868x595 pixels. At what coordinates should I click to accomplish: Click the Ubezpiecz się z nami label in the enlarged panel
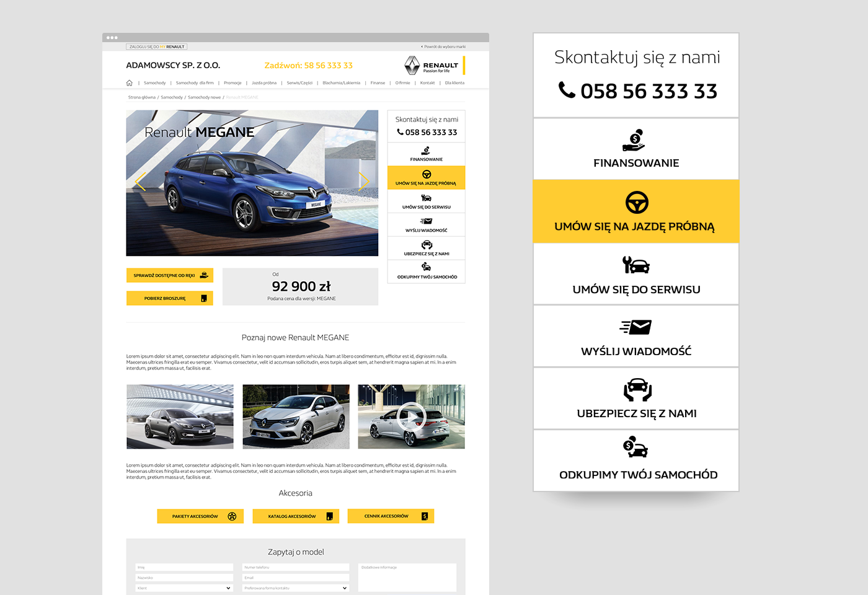[x=637, y=413]
